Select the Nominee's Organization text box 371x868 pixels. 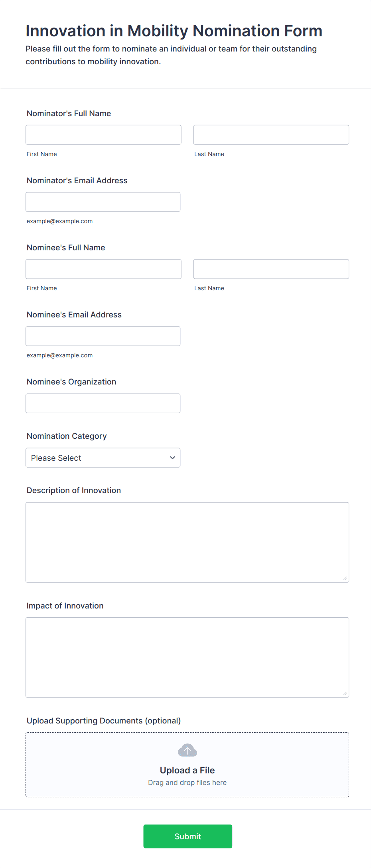[x=103, y=403]
